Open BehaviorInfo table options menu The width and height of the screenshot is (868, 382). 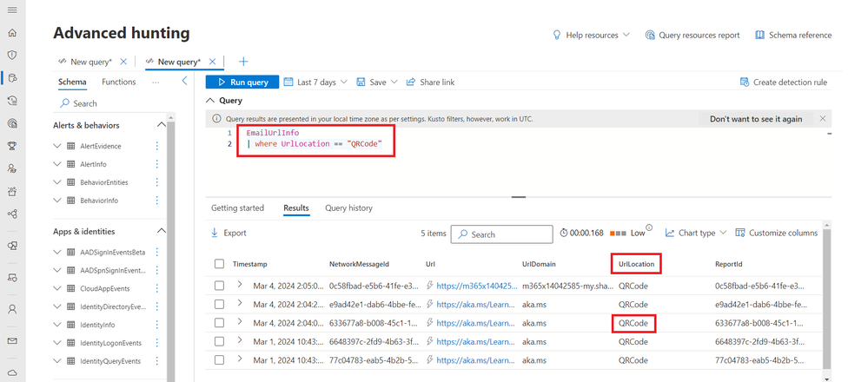point(156,201)
